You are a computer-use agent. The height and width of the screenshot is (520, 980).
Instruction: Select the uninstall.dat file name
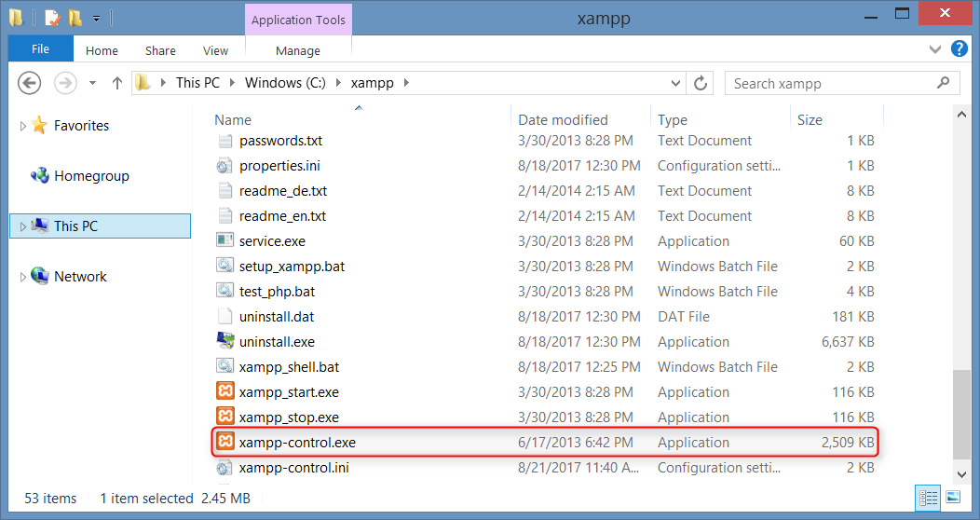click(x=277, y=317)
